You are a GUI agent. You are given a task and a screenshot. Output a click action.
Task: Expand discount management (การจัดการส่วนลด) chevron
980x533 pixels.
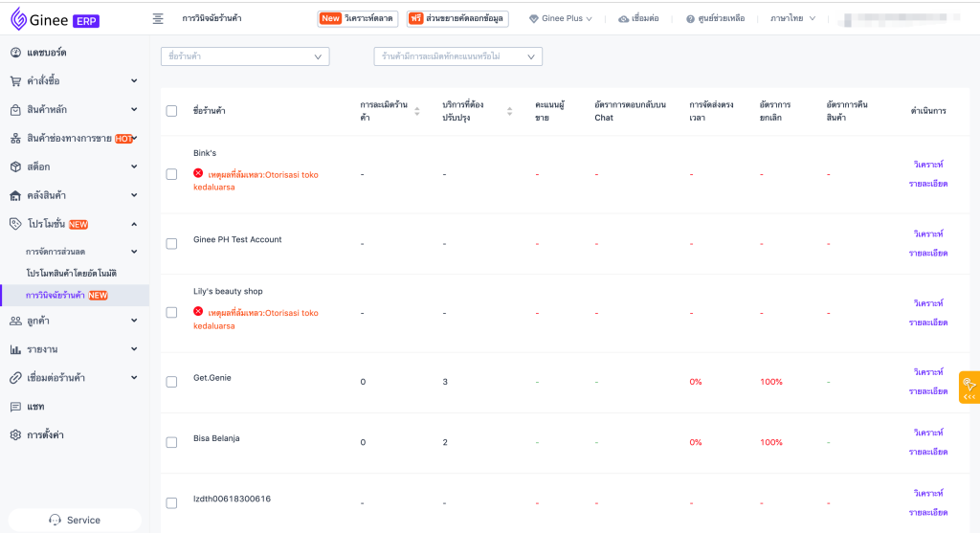pyautogui.click(x=134, y=252)
